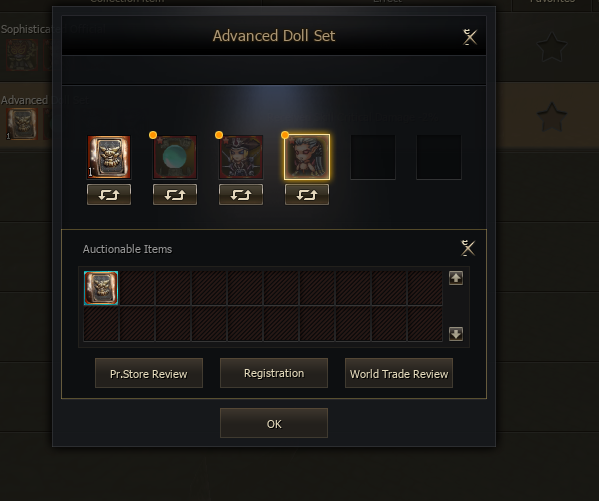599x501 pixels.
Task: Click swap button under the pirate doll
Action: (241, 195)
